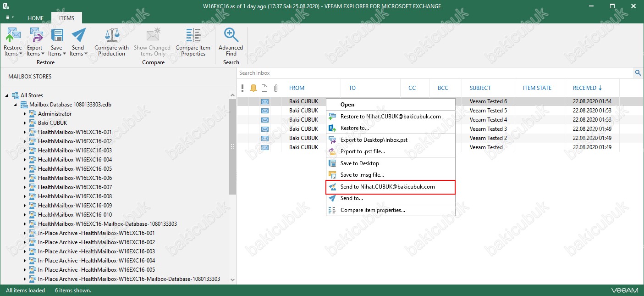Click Compare with Production scales icon

tap(112, 35)
